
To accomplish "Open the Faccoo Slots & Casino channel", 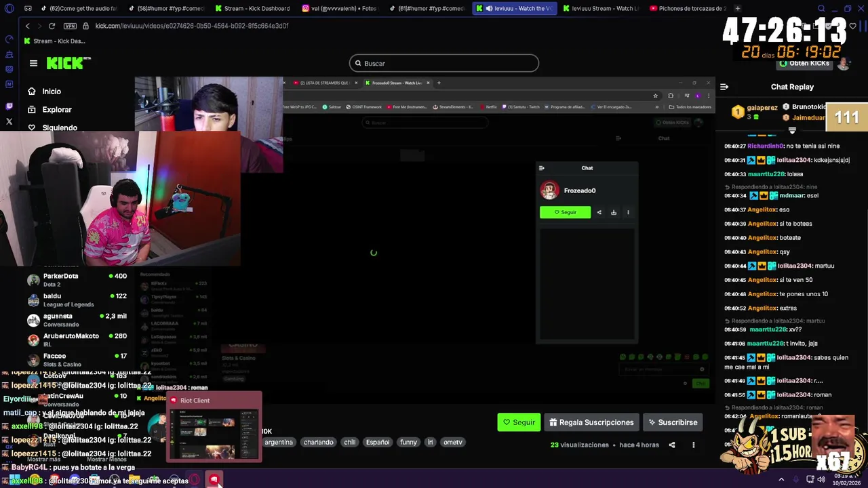I will (77, 359).
